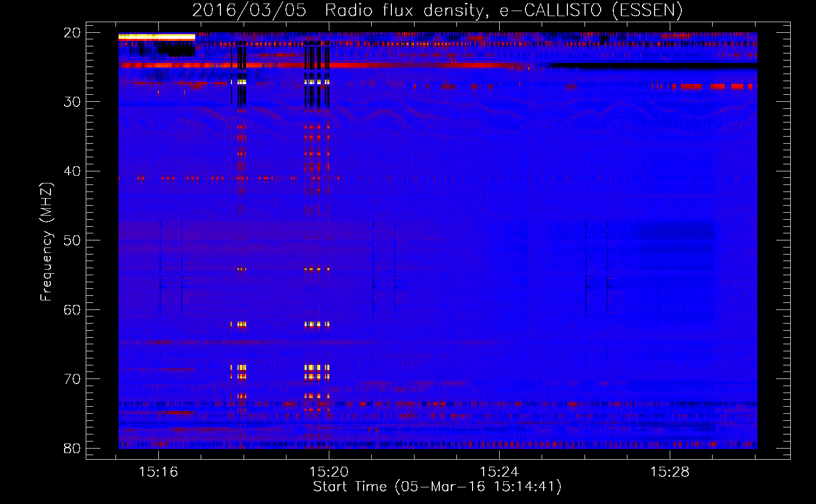Click the Frequency (MHZ) axis label
816x504 pixels.
[x=46, y=242]
